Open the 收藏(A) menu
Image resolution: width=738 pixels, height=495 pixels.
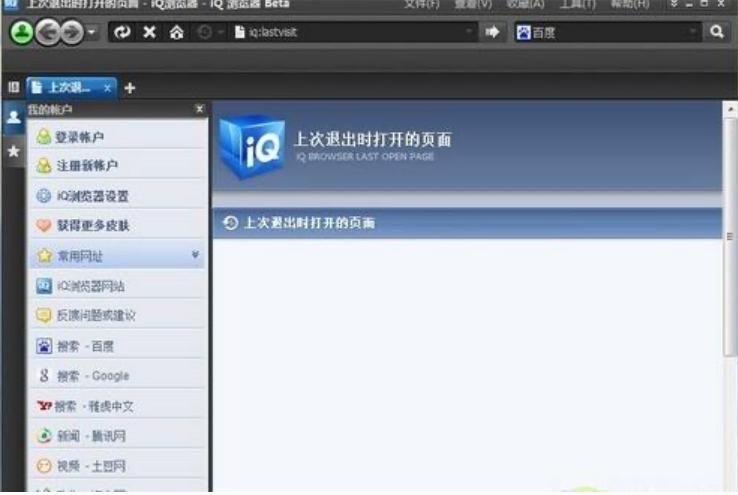click(525, 4)
